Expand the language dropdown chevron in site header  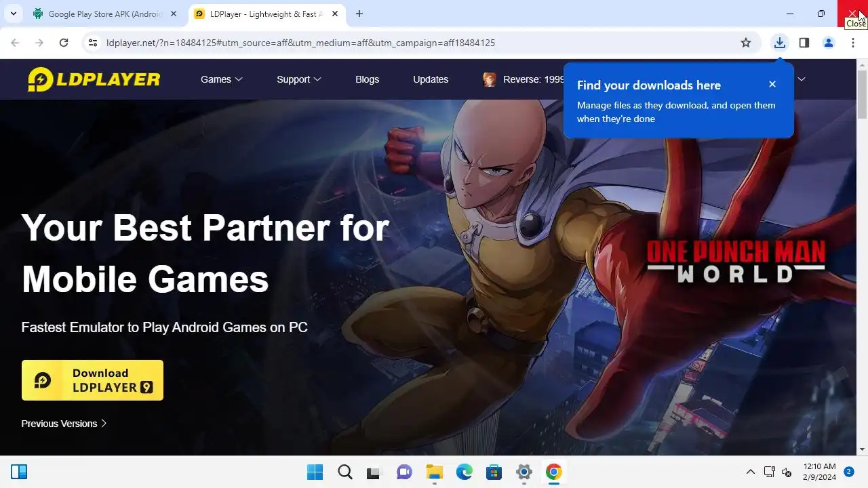point(801,79)
